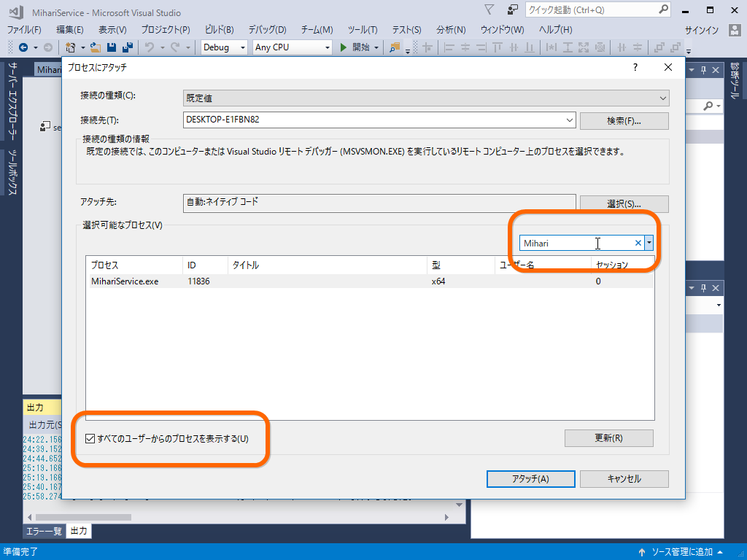The height and width of the screenshot is (560, 747).
Task: Open the サーバー エクスプローラー side tab
Action: [x=13, y=101]
